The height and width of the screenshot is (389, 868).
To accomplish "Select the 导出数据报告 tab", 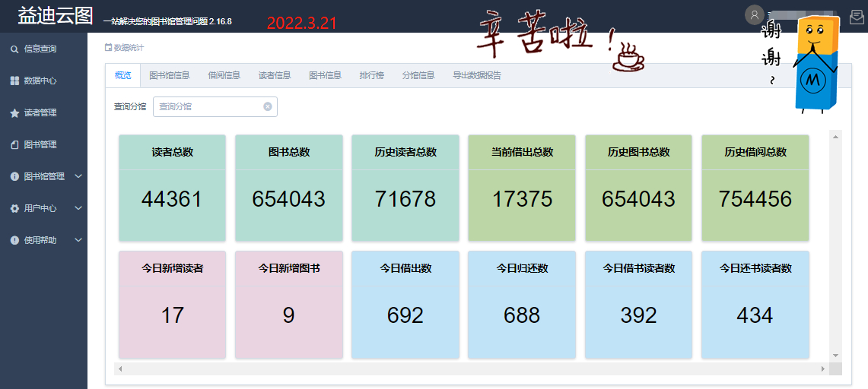I will [476, 75].
